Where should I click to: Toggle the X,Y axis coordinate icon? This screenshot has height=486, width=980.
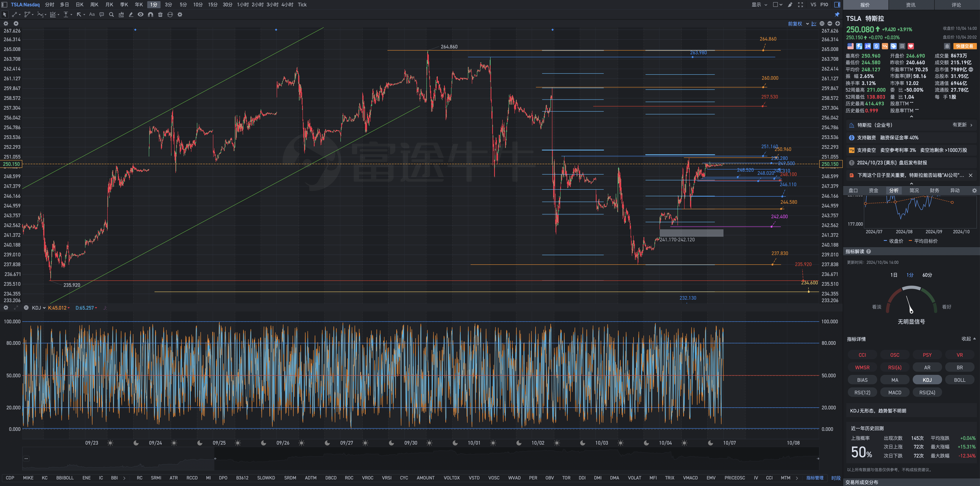point(814,24)
